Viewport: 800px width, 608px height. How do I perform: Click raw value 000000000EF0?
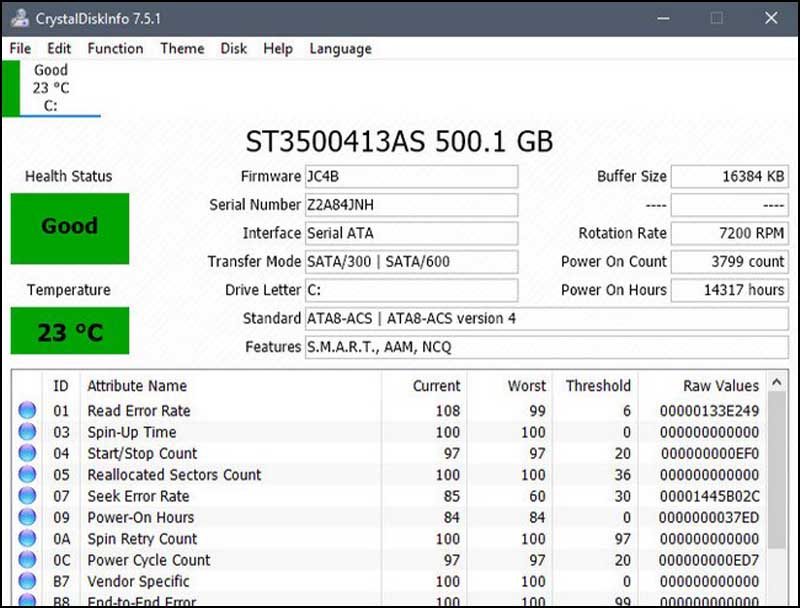710,453
